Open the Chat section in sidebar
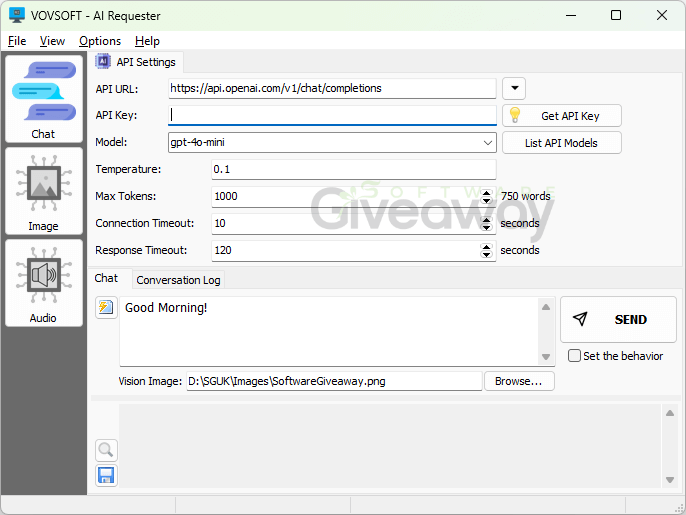 (44, 99)
